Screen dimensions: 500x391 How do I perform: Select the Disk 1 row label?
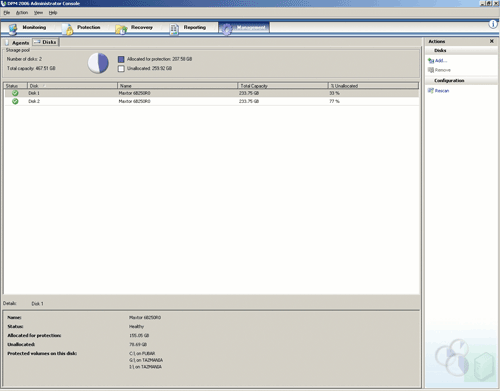(34, 93)
